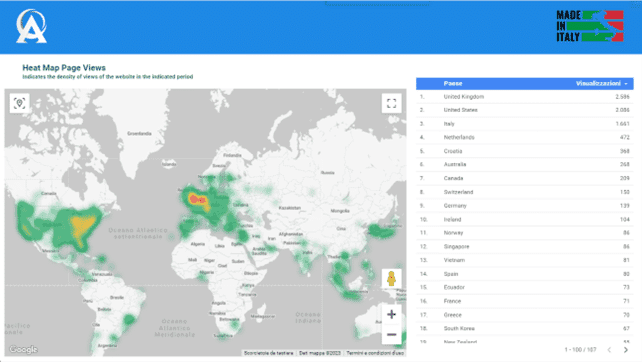642x362 pixels.
Task: Click the Made in Italy logo
Action: [590, 26]
